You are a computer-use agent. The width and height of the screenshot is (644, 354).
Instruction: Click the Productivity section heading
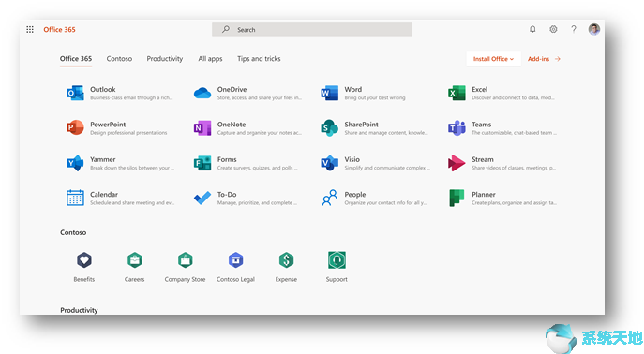pos(79,310)
